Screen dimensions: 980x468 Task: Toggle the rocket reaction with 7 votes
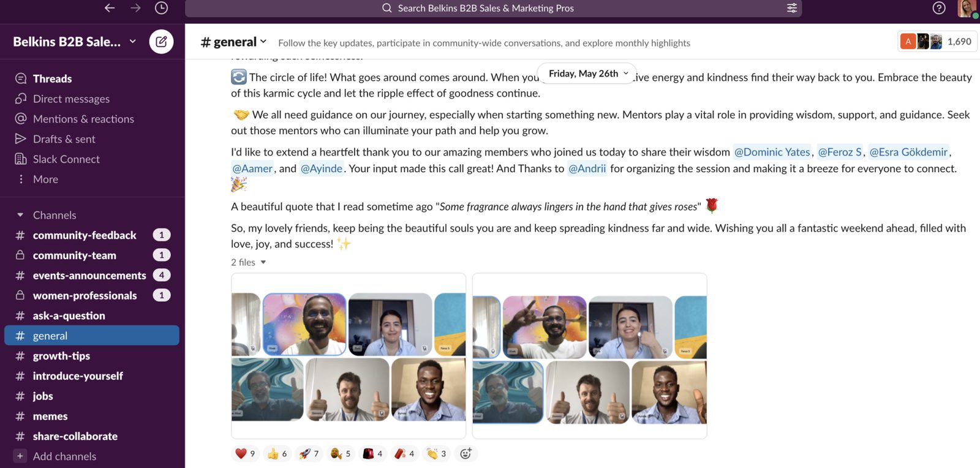(309, 453)
